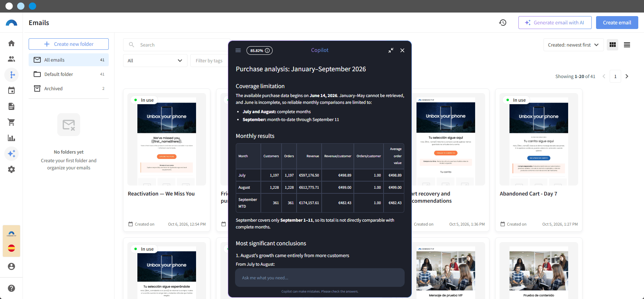Screen dimensions: 644x299
Task: Select the All emails folder
Action: point(69,60)
